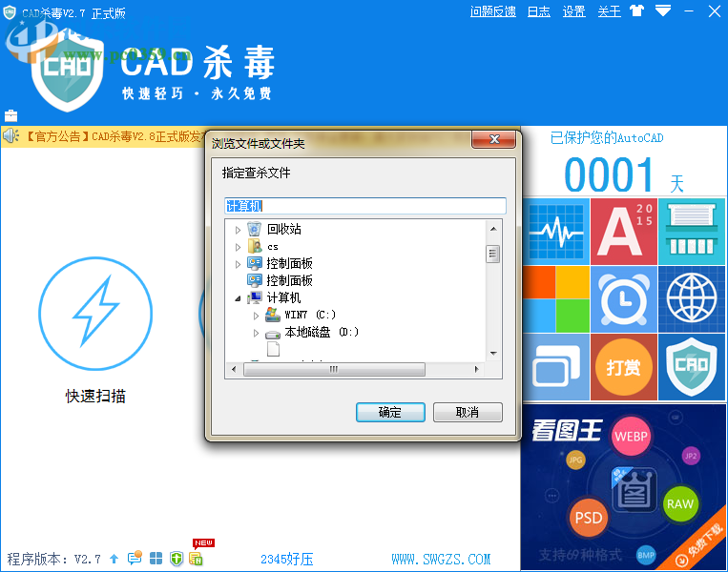Click the PSD bubble in the ad

[x=589, y=518]
